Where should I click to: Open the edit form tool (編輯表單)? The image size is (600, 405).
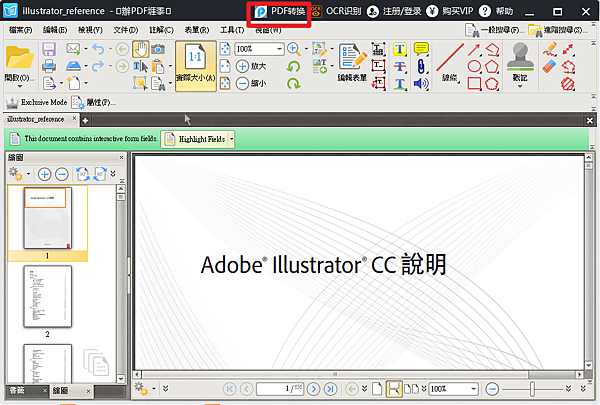click(352, 62)
